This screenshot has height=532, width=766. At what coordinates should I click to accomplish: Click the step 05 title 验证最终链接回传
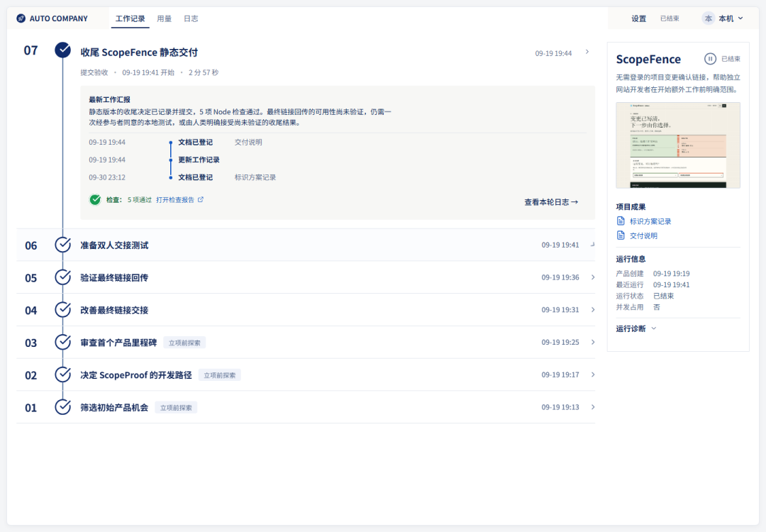point(114,277)
